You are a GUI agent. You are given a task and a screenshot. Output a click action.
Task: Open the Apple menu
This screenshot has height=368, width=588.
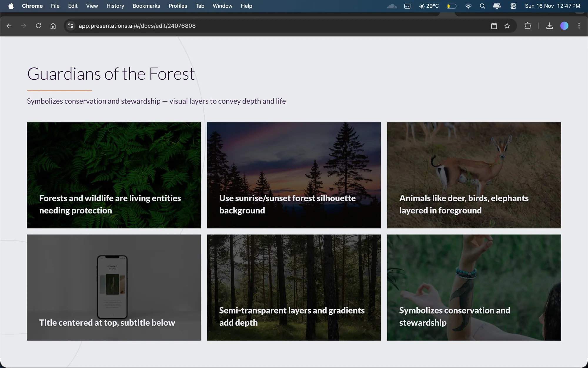(x=11, y=6)
